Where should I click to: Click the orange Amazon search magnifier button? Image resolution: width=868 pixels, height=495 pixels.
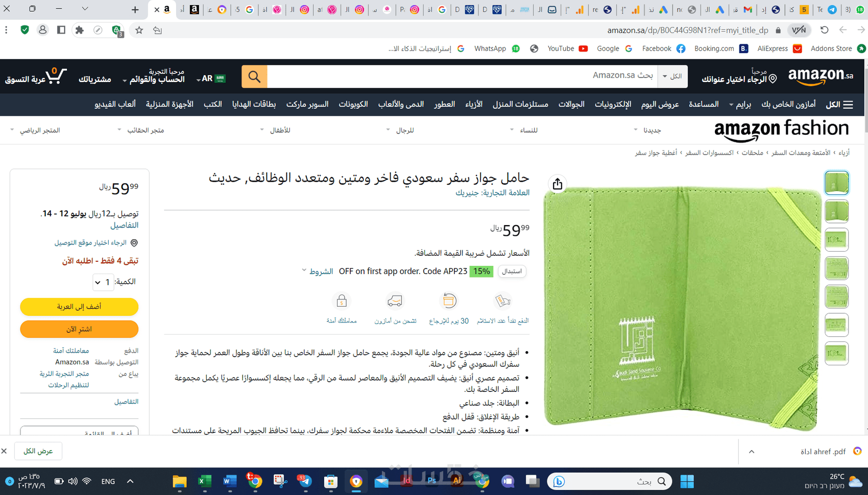pos(254,77)
